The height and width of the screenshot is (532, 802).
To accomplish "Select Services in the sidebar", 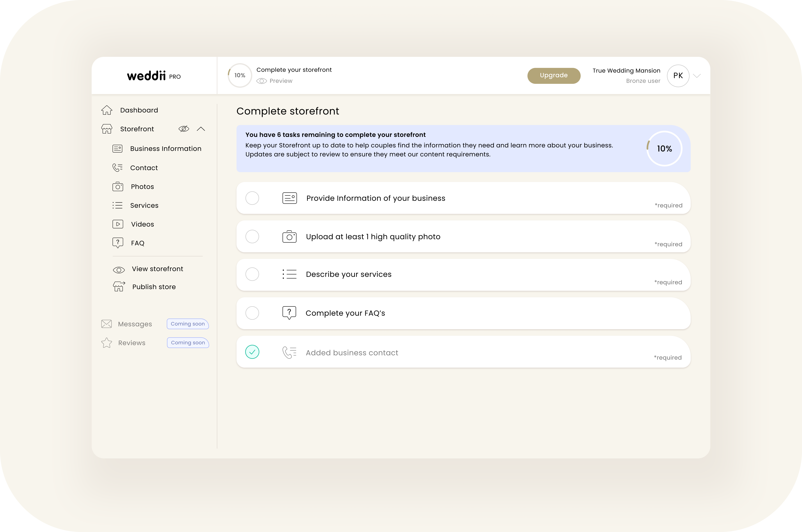I will coord(144,206).
